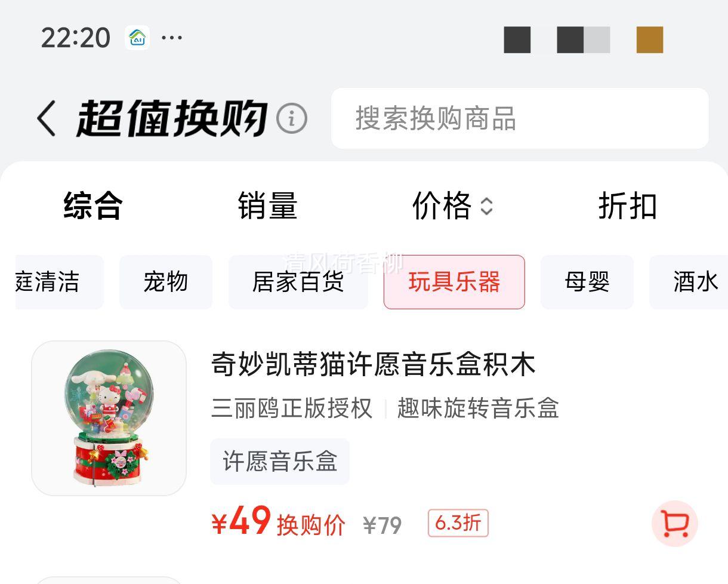Sort by 销量

[x=267, y=206]
